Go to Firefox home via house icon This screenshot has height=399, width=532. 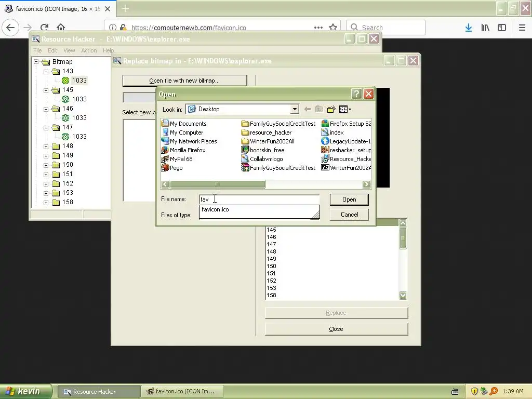61,27
